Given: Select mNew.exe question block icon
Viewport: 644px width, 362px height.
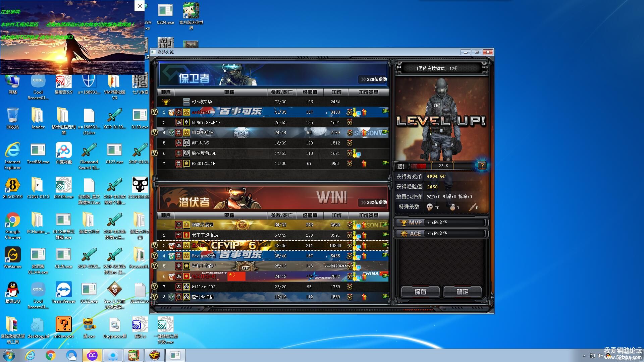Looking at the screenshot, I should pos(64,327).
